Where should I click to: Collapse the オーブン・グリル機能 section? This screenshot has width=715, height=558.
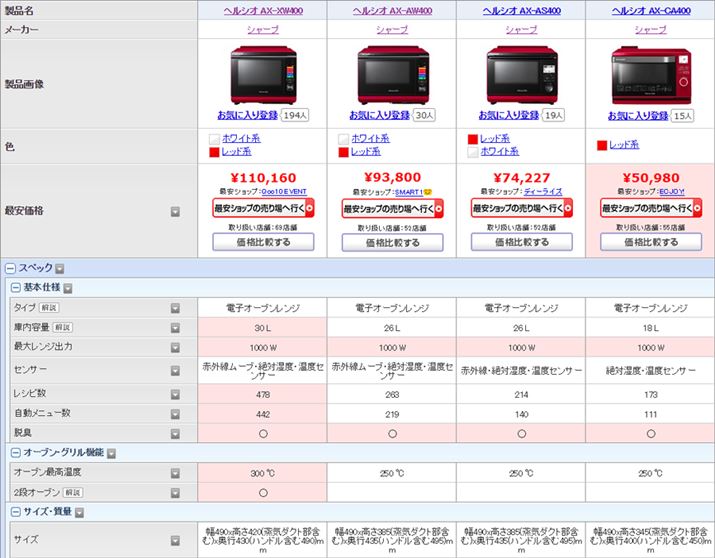[x=16, y=453]
